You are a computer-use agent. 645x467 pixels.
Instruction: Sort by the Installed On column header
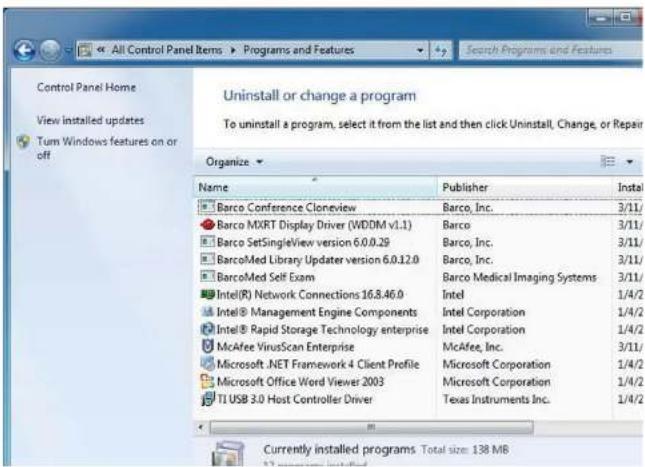click(629, 187)
